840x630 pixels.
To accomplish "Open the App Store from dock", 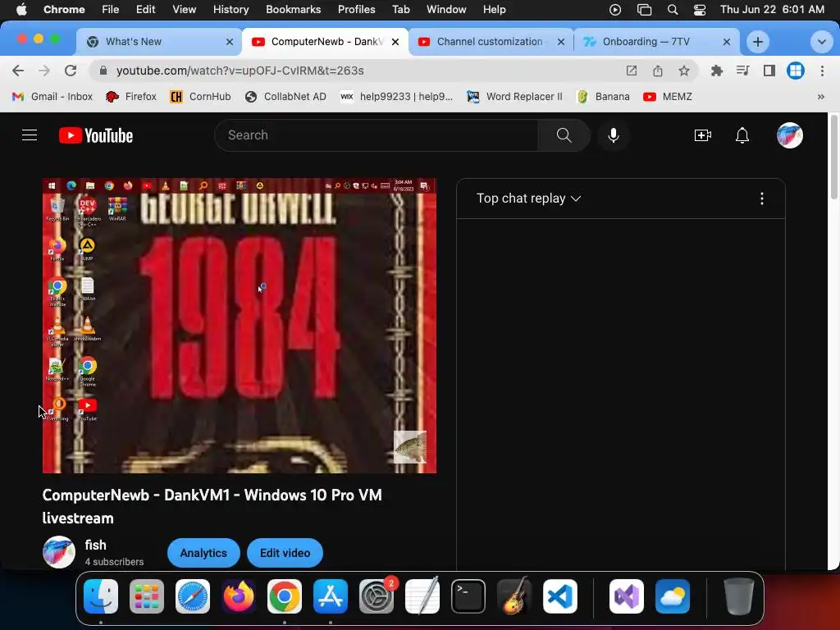I will click(331, 596).
